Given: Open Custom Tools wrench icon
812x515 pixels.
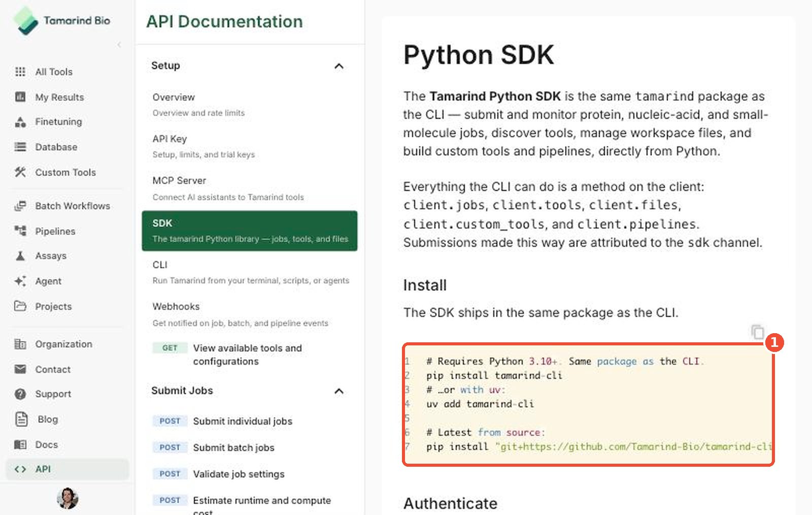Looking at the screenshot, I should coord(20,172).
